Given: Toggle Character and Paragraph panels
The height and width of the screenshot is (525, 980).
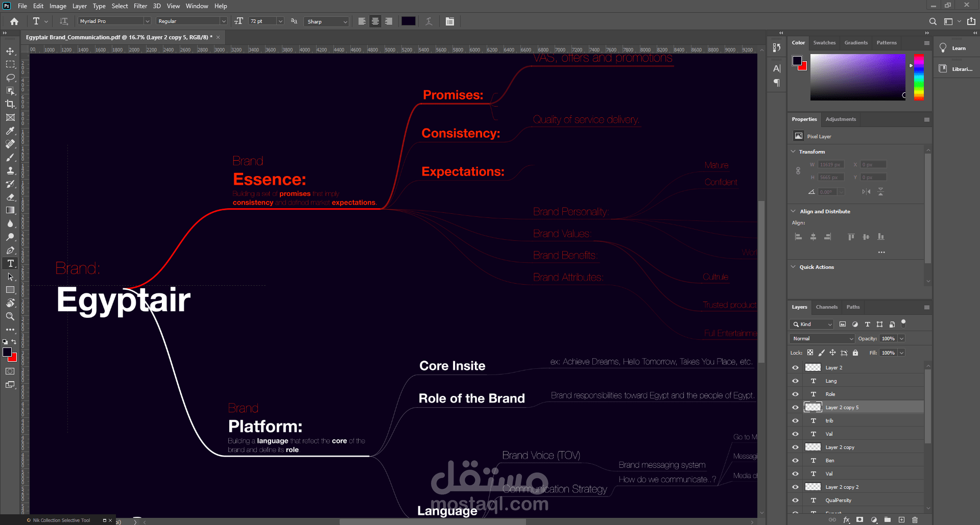Looking at the screenshot, I should 449,21.
